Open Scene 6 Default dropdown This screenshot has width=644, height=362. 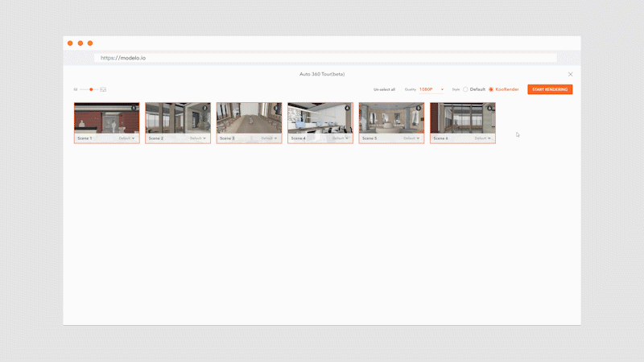click(x=482, y=138)
